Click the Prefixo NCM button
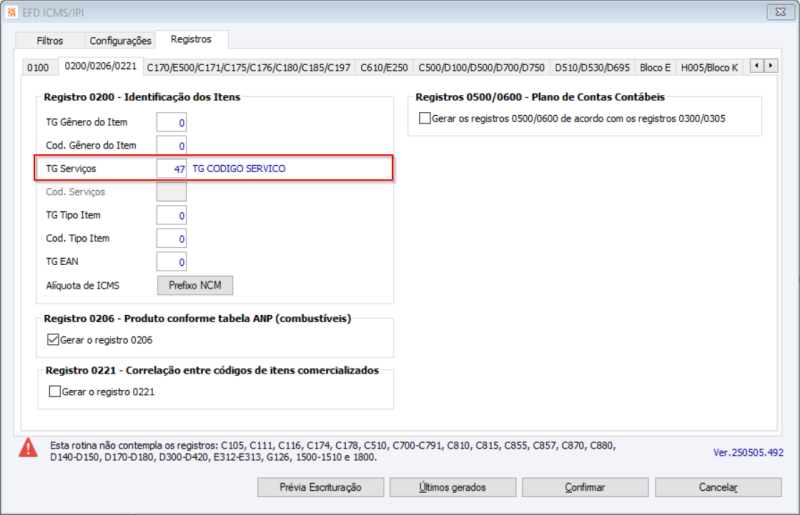Viewport: 800px width, 515px height. [195, 285]
